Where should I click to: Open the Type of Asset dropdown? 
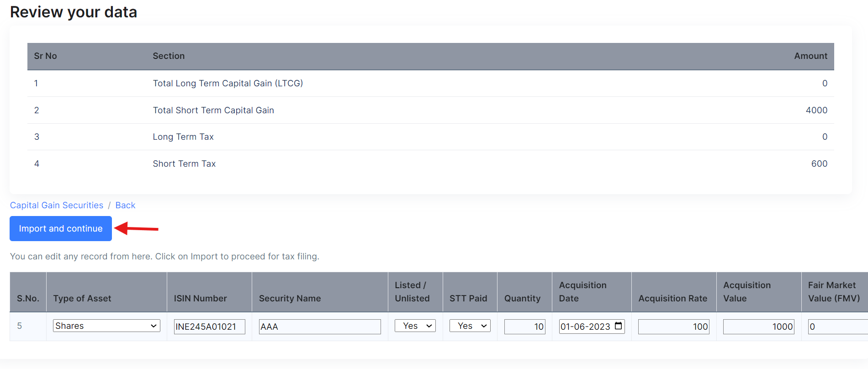[106, 326]
